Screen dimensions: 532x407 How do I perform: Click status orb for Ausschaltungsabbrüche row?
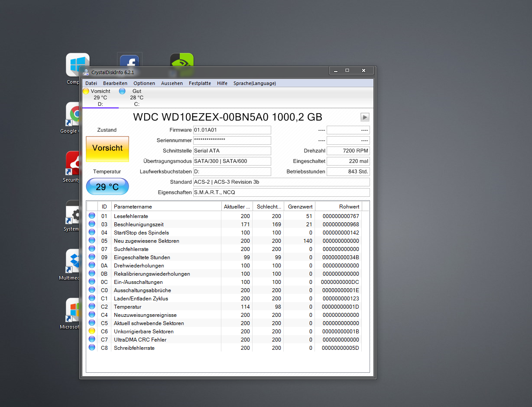[92, 290]
